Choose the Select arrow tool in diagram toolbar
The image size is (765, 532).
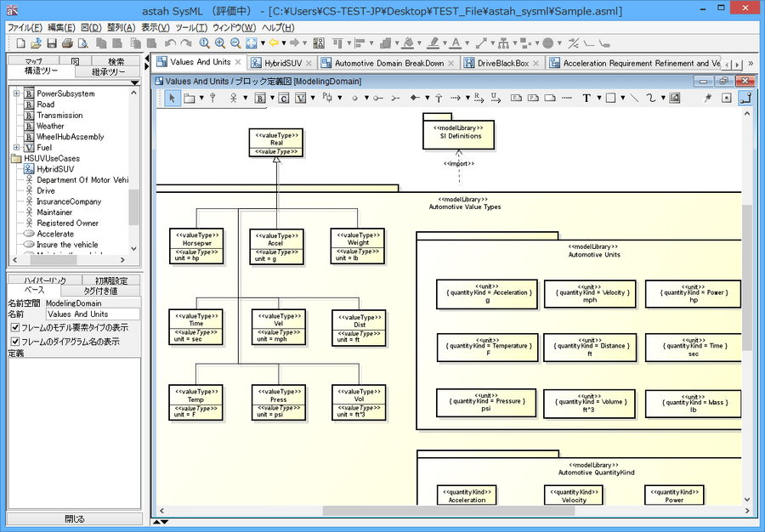pyautogui.click(x=173, y=98)
